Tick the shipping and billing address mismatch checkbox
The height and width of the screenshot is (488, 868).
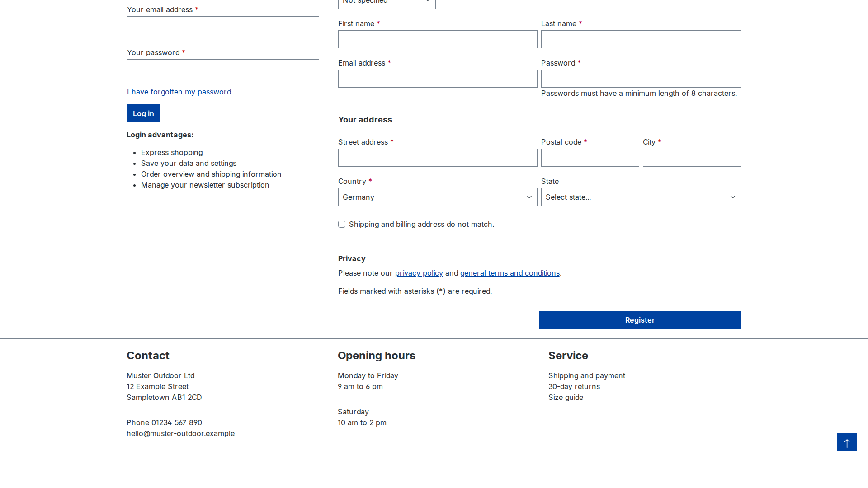[342, 224]
